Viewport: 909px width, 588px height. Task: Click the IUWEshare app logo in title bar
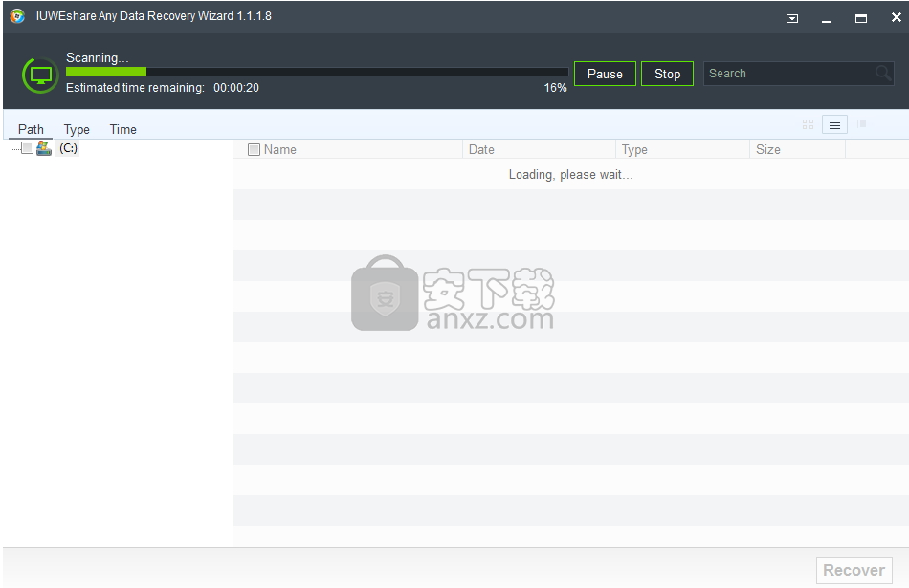coord(17,16)
